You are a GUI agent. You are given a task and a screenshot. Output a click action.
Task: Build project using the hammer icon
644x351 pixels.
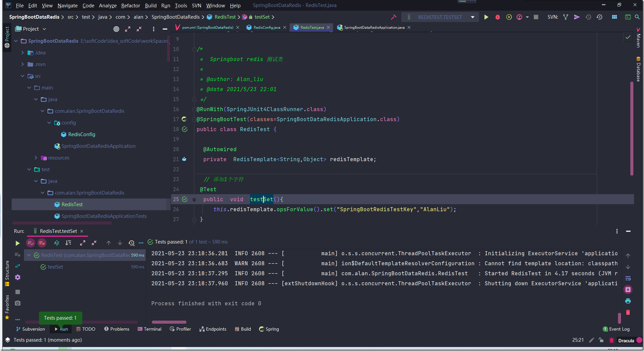coord(394,17)
